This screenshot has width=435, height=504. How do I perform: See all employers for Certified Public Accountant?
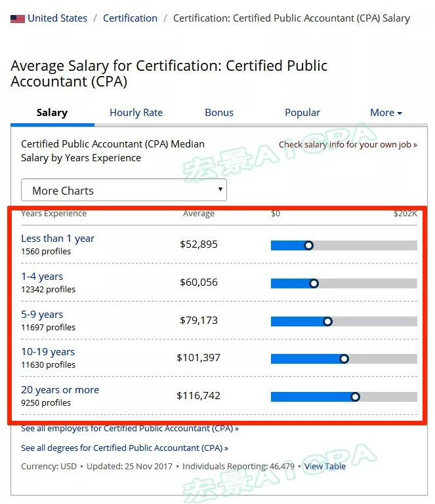coord(130,429)
